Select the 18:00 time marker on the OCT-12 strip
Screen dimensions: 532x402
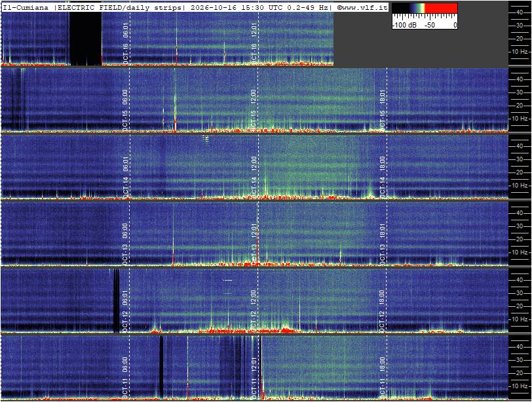[383, 297]
